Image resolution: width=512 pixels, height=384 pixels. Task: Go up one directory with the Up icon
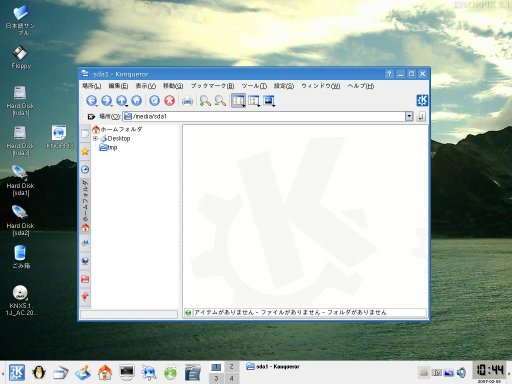(122, 101)
